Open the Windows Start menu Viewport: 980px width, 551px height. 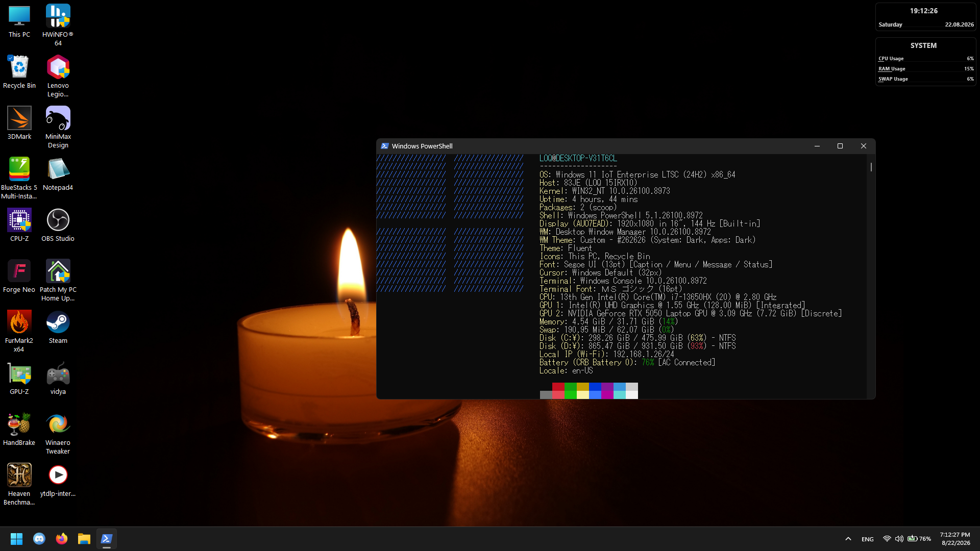pyautogui.click(x=16, y=539)
